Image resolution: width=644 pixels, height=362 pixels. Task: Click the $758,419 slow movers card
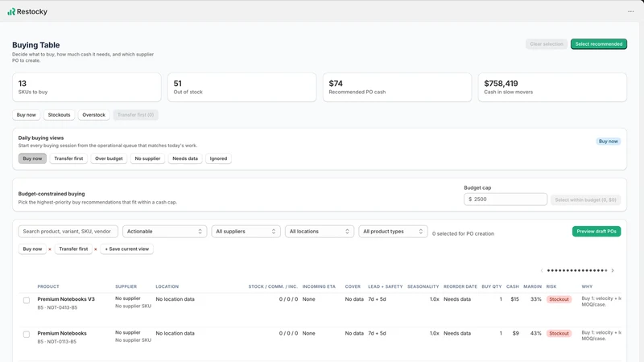(552, 87)
